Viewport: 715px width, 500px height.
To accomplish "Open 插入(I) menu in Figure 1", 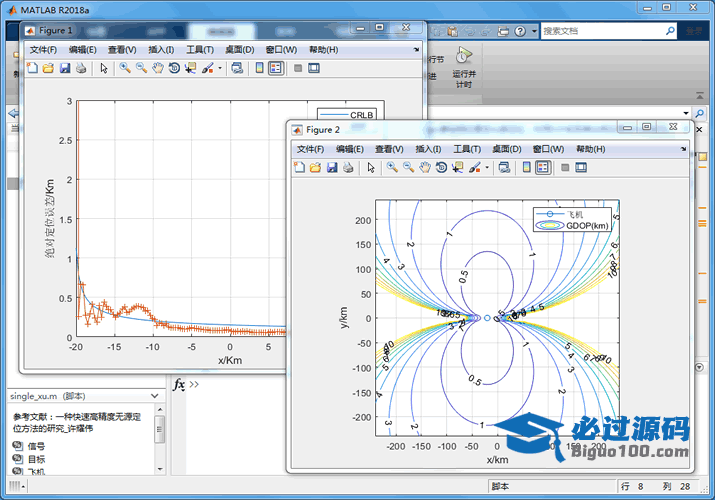I will (x=161, y=50).
